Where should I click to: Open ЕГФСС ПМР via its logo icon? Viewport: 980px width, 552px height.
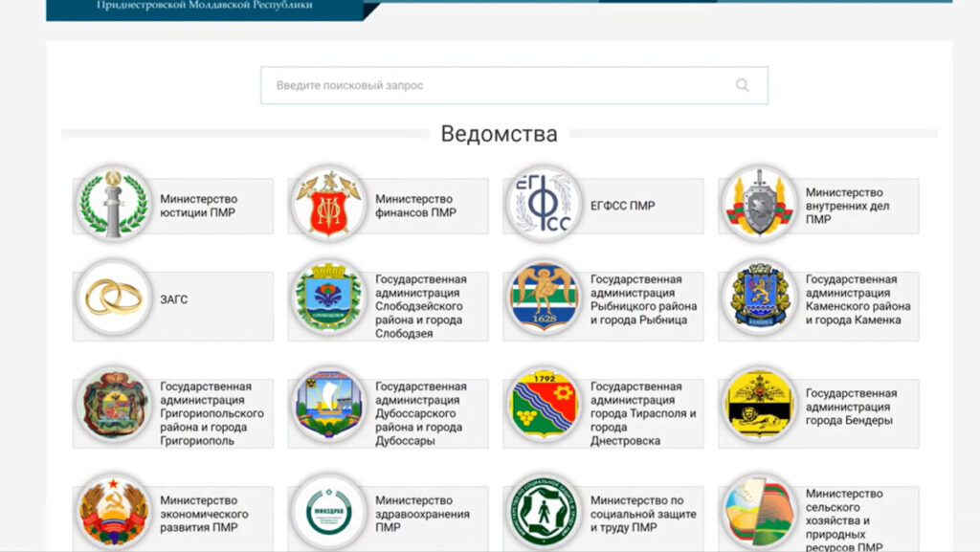(542, 205)
